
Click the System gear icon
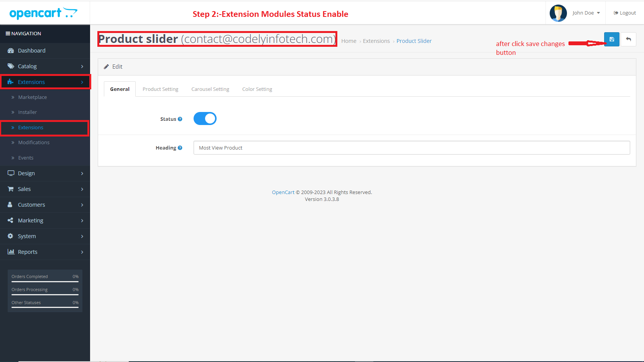10,236
